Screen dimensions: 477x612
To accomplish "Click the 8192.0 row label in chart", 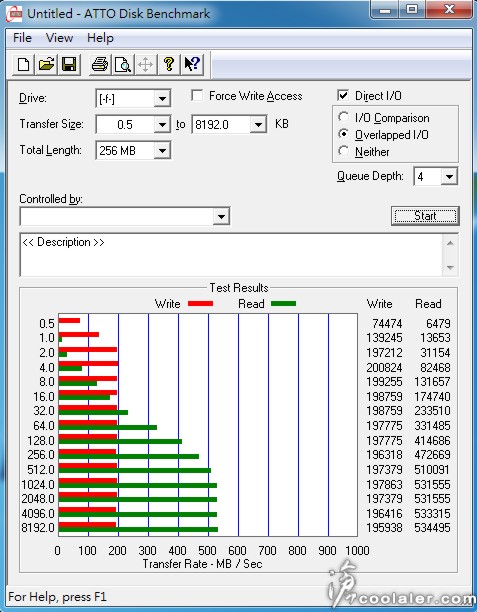I will [38, 528].
